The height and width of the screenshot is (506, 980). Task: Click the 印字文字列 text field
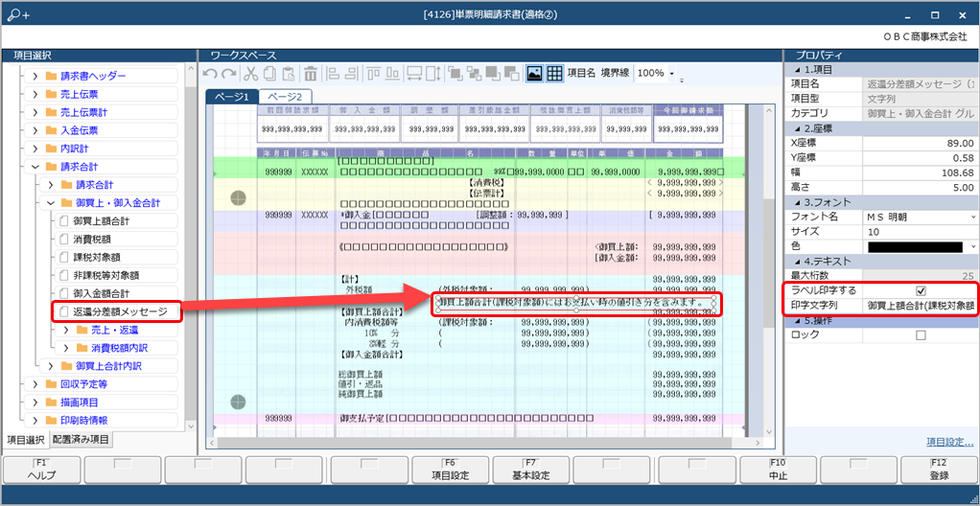[x=920, y=306]
